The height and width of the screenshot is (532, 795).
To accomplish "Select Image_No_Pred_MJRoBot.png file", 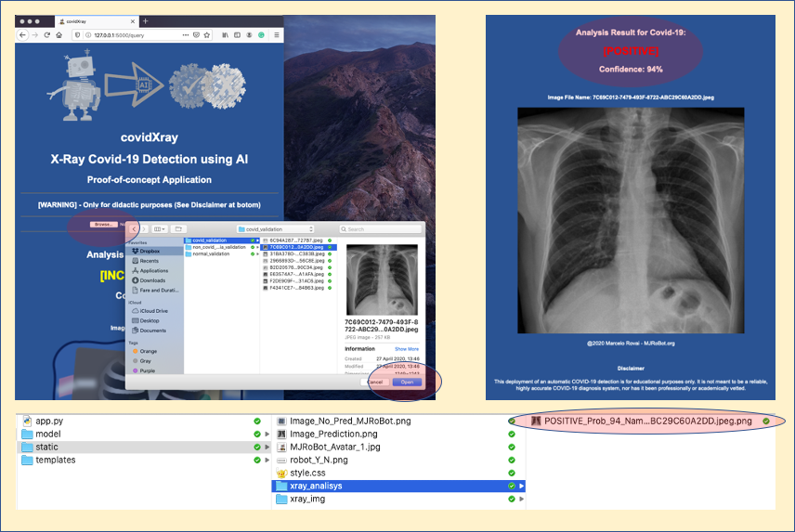I will [398, 421].
